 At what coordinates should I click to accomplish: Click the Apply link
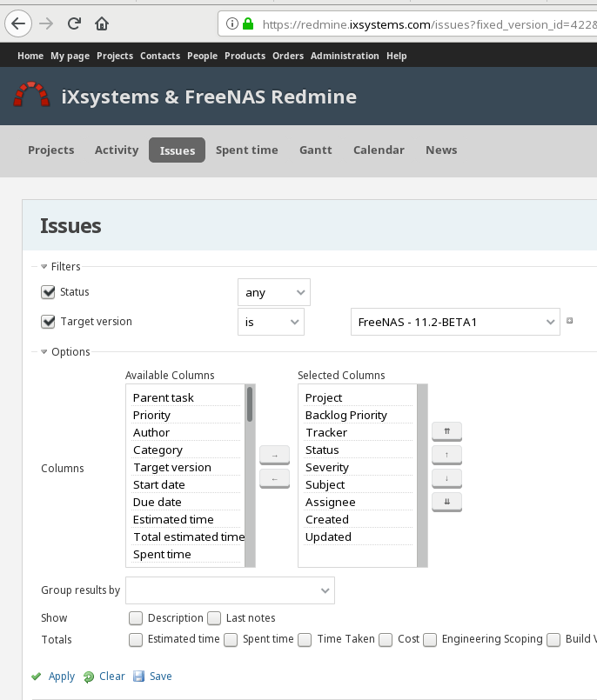(62, 677)
